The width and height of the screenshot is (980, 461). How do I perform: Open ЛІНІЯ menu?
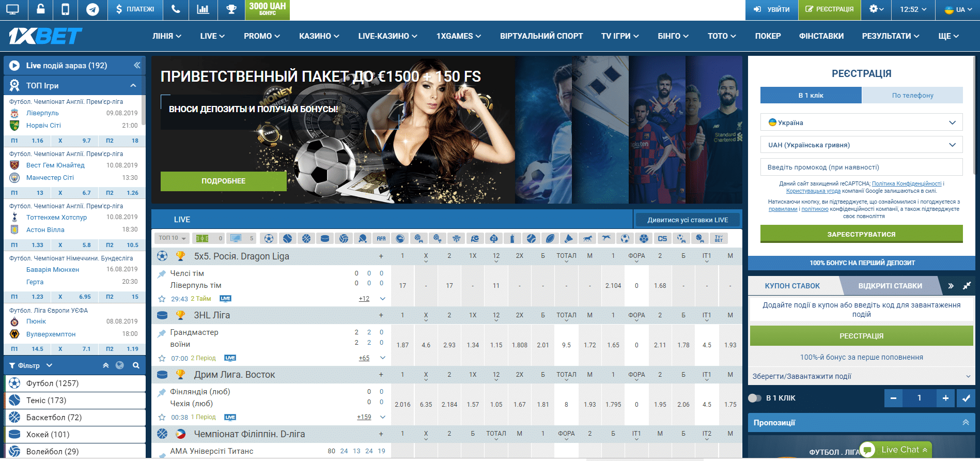pos(167,36)
